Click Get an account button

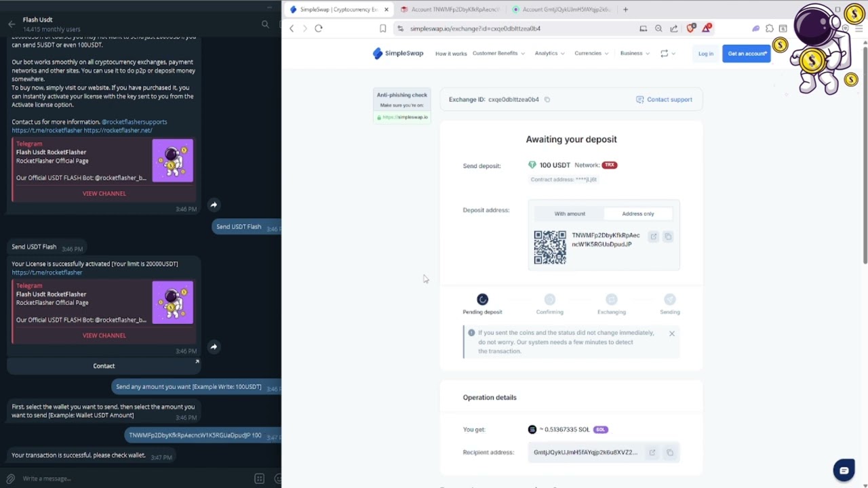pos(747,54)
